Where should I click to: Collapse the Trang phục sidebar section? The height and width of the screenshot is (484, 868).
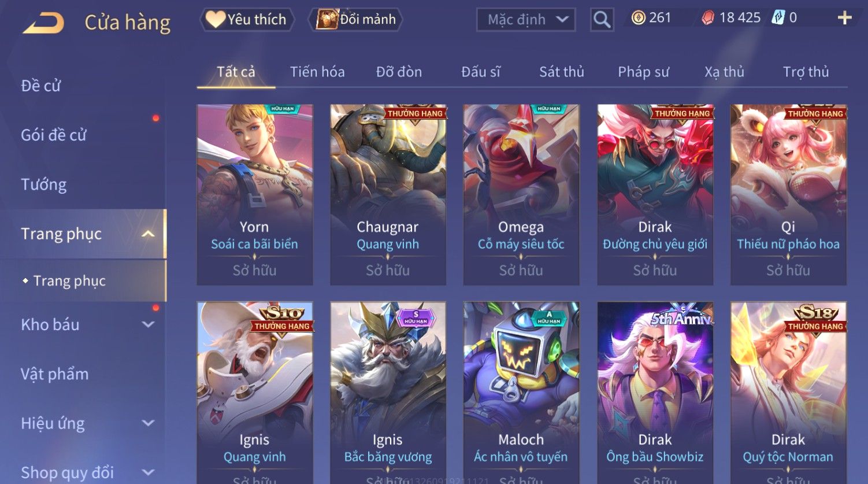(x=148, y=234)
